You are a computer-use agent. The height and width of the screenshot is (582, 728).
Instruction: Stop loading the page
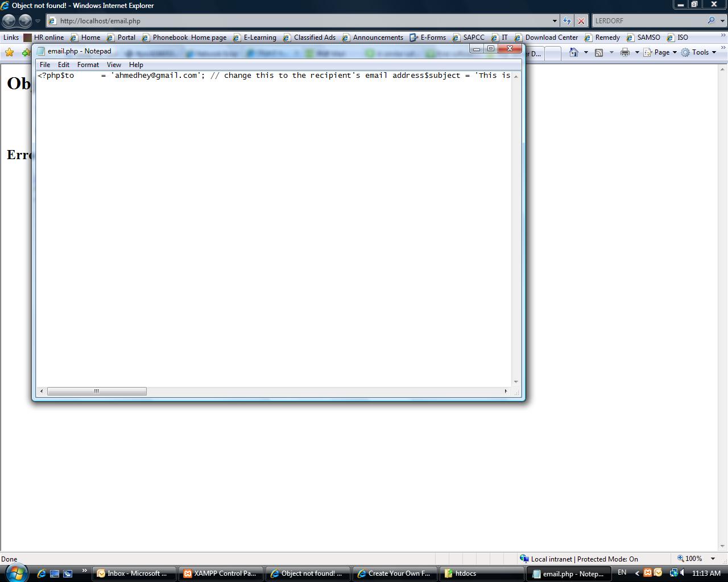tap(581, 21)
